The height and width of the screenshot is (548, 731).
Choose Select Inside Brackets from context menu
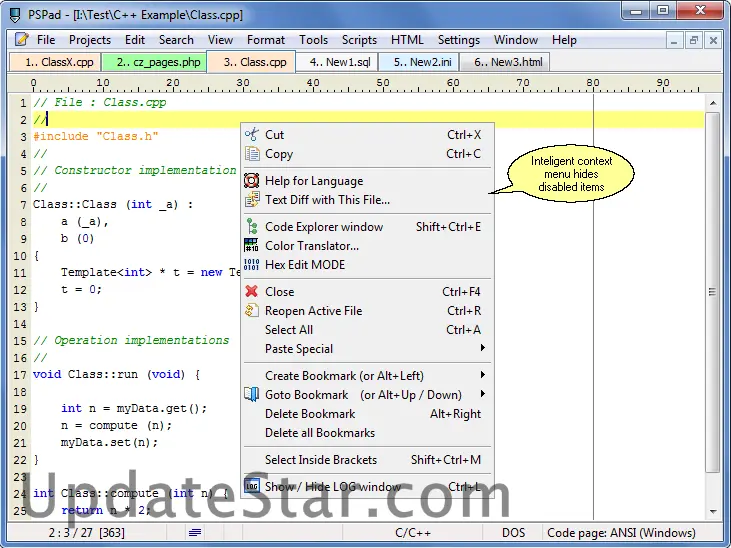[321, 460]
